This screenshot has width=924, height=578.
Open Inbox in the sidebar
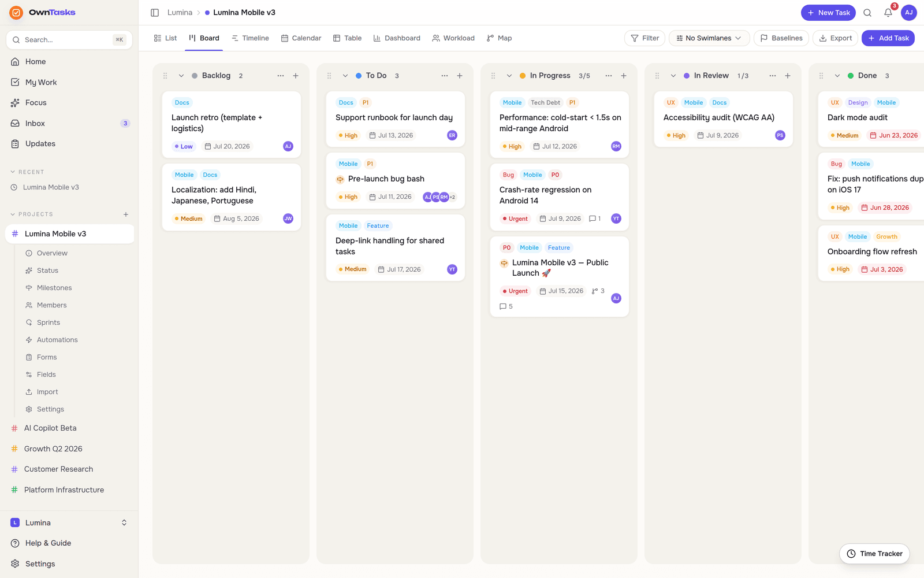[x=69, y=123]
